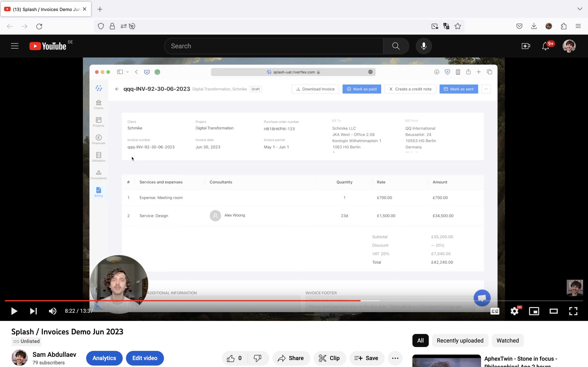This screenshot has width=588, height=367.
Task: Open video settings gear
Action: click(514, 311)
